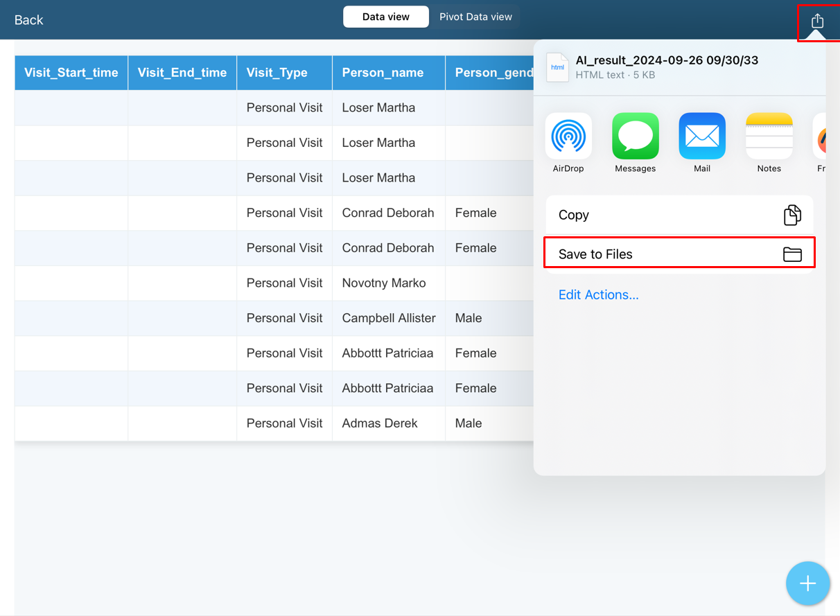Open the Edit Actions link
The image size is (840, 616).
tap(598, 294)
